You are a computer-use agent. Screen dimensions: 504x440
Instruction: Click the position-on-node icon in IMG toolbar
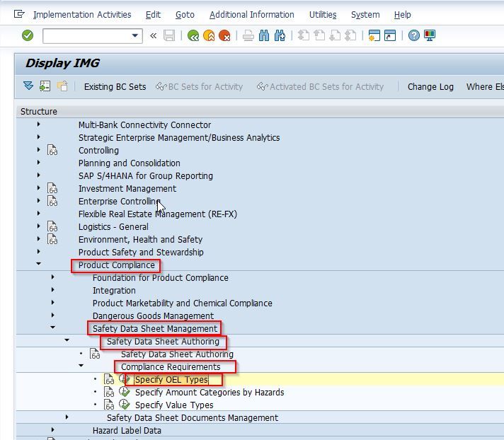(45, 86)
